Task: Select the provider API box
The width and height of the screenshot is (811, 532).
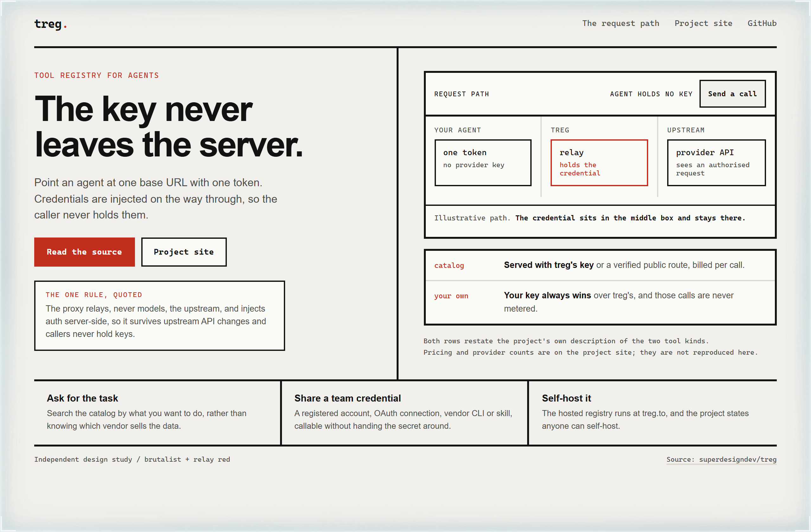Action: coord(716,163)
